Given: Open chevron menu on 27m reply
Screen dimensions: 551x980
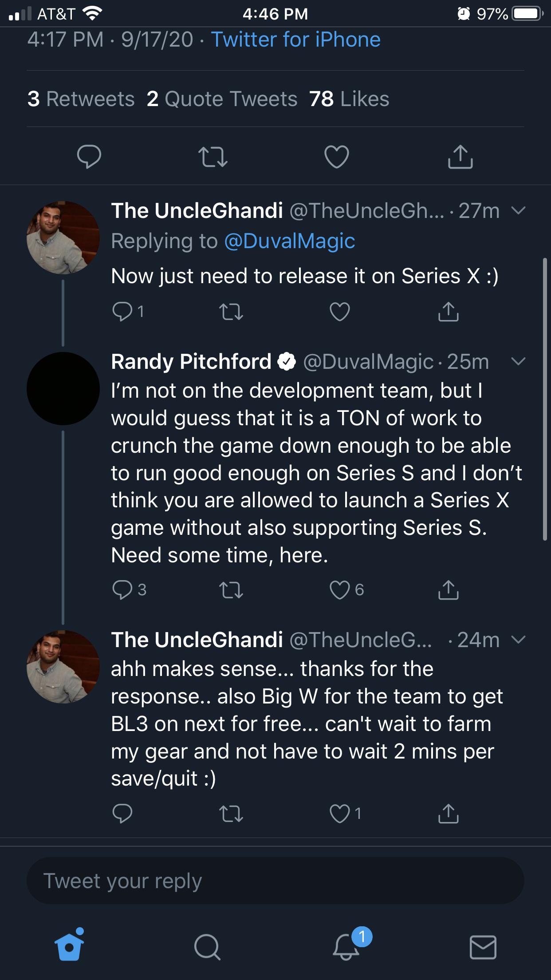Looking at the screenshot, I should point(518,210).
